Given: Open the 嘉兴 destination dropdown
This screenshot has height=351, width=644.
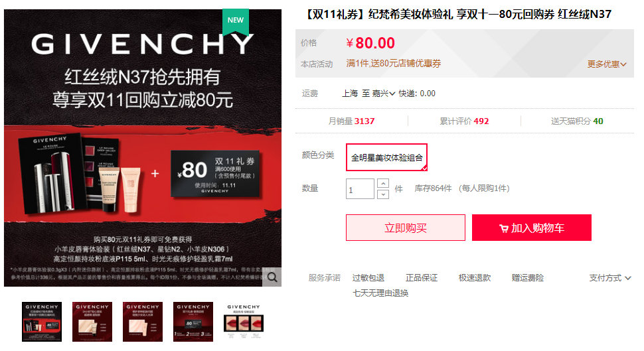Looking at the screenshot, I should pos(383,94).
